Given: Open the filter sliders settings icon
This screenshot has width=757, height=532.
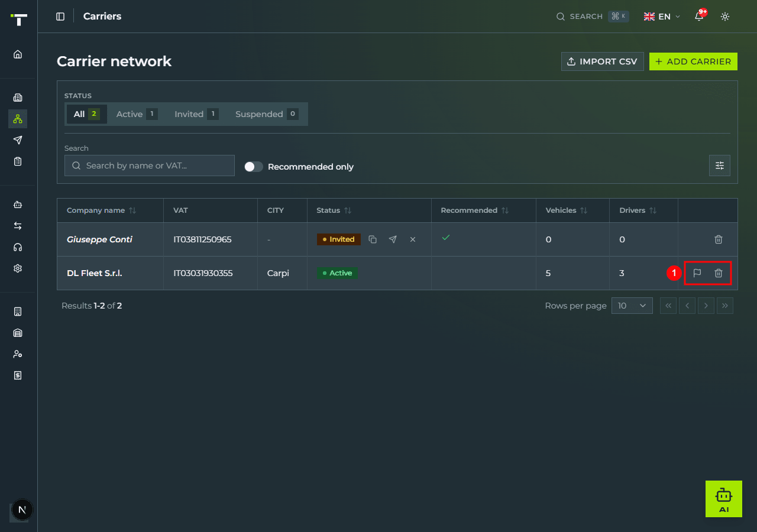Looking at the screenshot, I should click(x=720, y=166).
